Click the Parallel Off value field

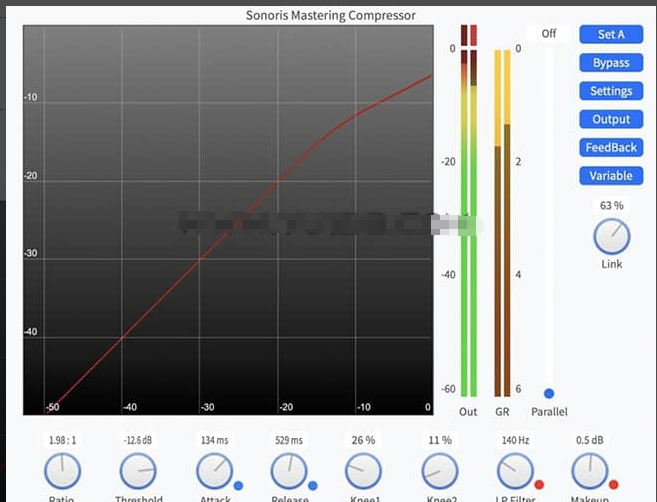(x=548, y=34)
